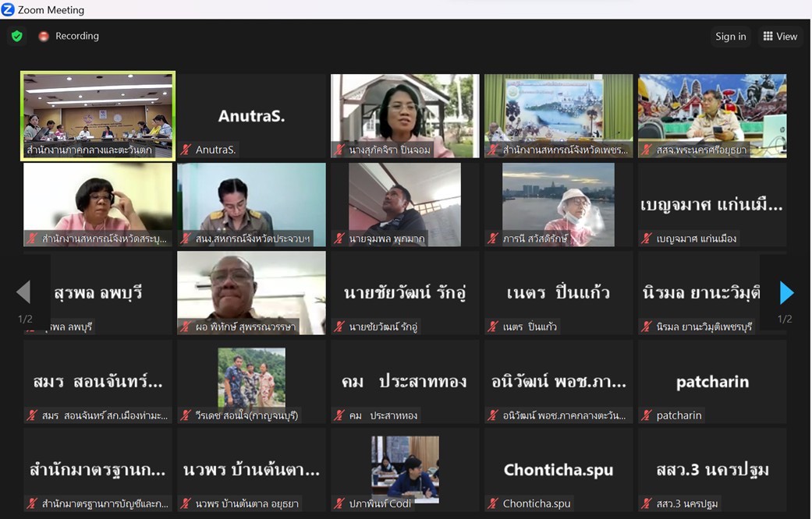The width and height of the screenshot is (812, 519).
Task: Go to next page of participants
Action: [x=786, y=293]
